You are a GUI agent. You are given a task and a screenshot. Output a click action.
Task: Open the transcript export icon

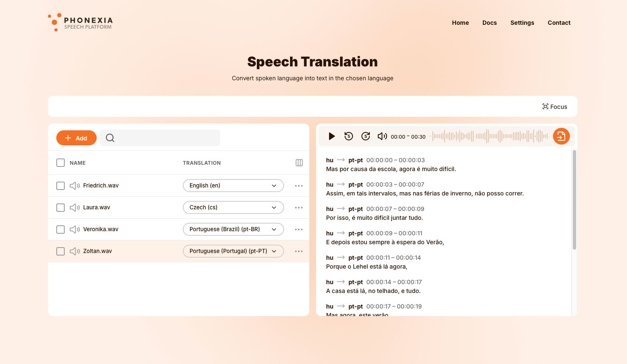pyautogui.click(x=561, y=136)
